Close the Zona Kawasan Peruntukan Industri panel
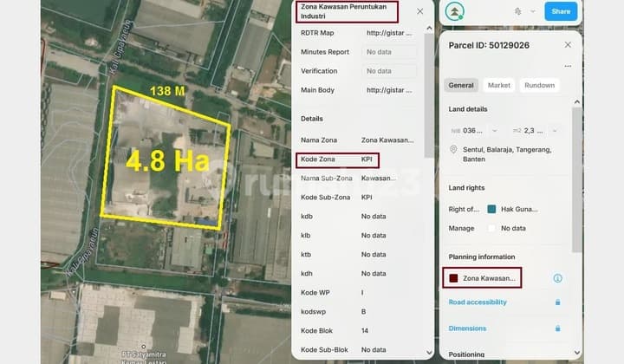Screen dimensions: 624x364 pyautogui.click(x=419, y=11)
